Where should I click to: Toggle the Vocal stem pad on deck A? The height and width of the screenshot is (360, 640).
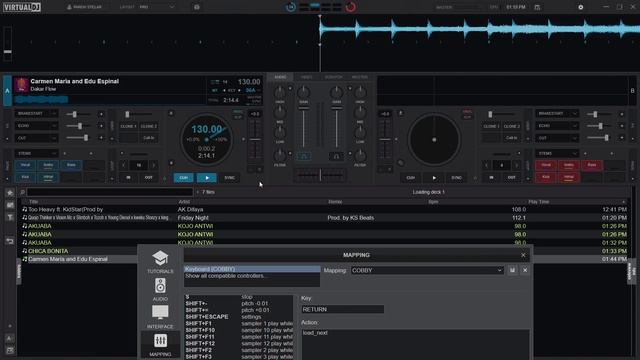[x=25, y=165]
